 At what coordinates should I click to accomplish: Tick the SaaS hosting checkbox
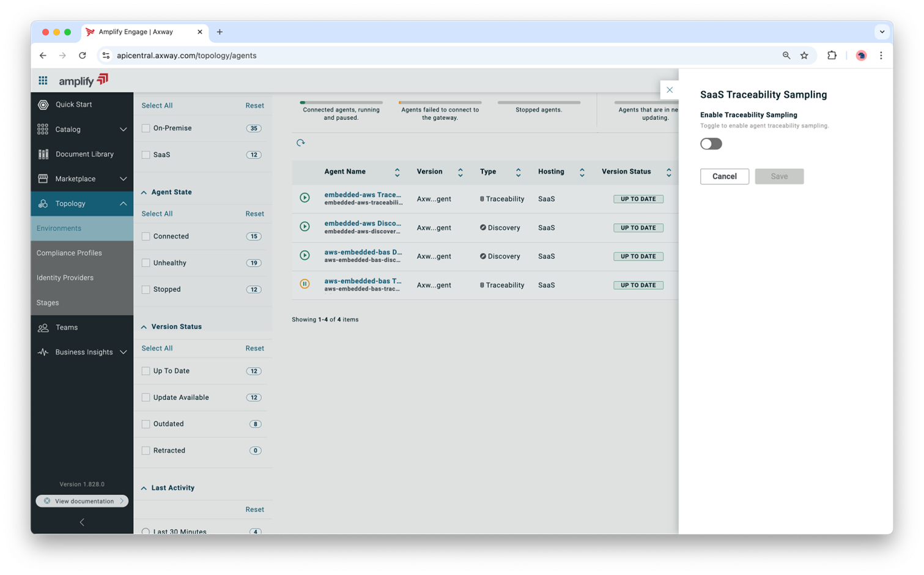[146, 155]
